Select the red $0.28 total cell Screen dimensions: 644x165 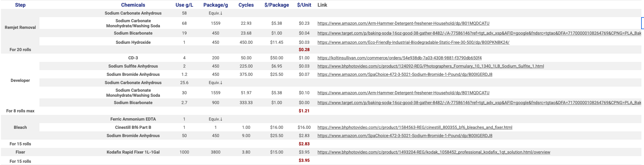pos(304,49)
